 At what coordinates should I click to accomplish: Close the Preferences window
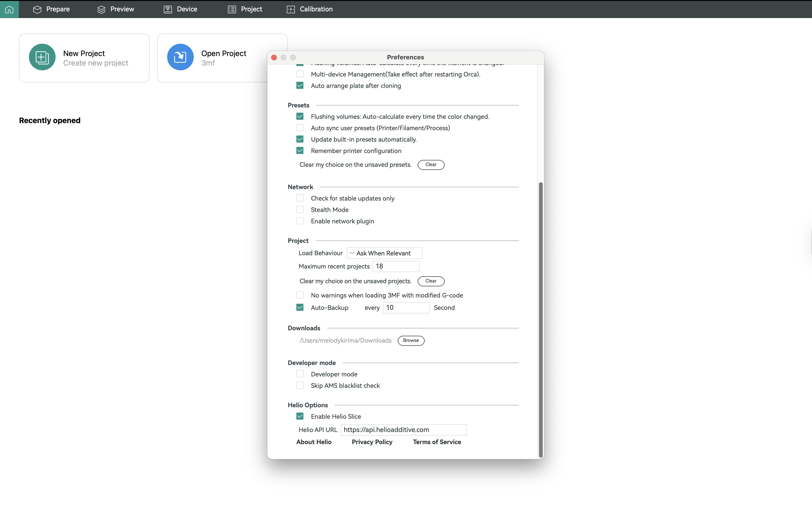click(x=274, y=58)
